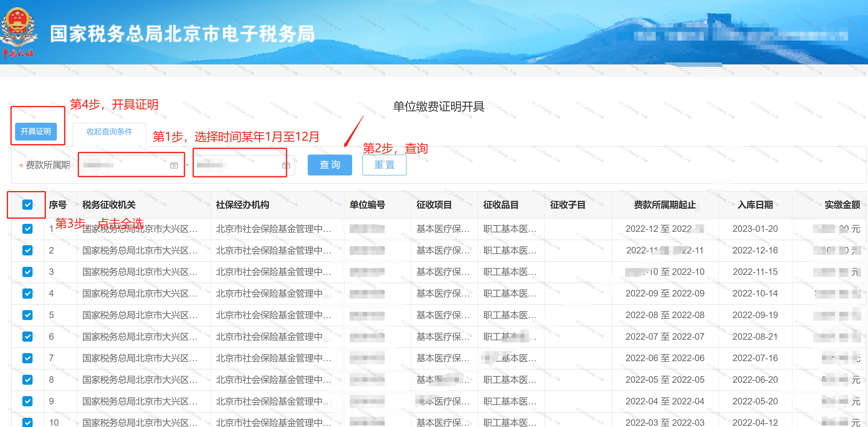Viewport: 868px width, 427px height.
Task: Select the 2022-11-15 入库日期 cell
Action: [x=755, y=272]
